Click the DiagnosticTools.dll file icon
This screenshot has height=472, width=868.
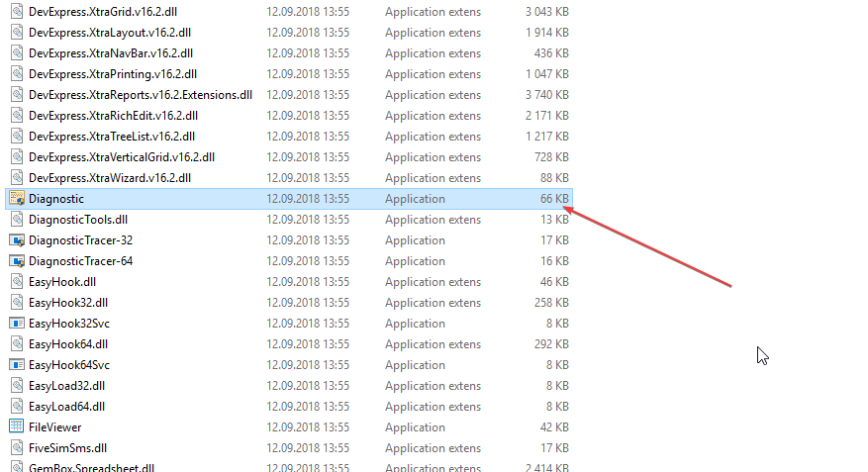[x=17, y=219]
